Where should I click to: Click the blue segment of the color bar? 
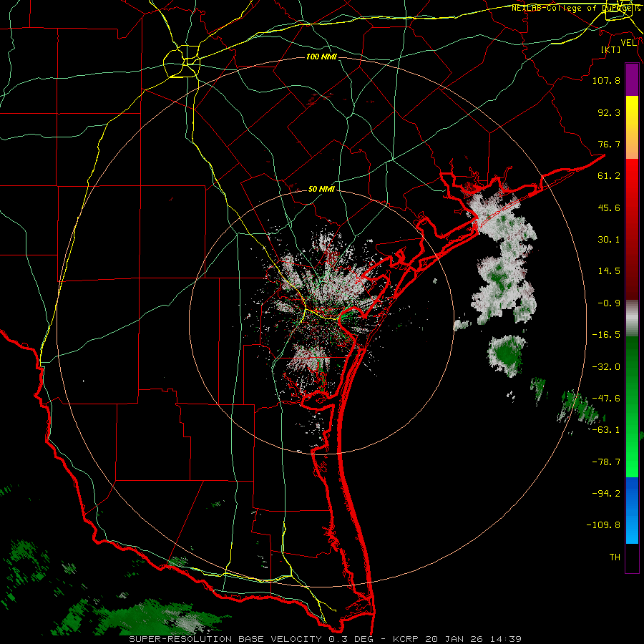click(x=632, y=510)
